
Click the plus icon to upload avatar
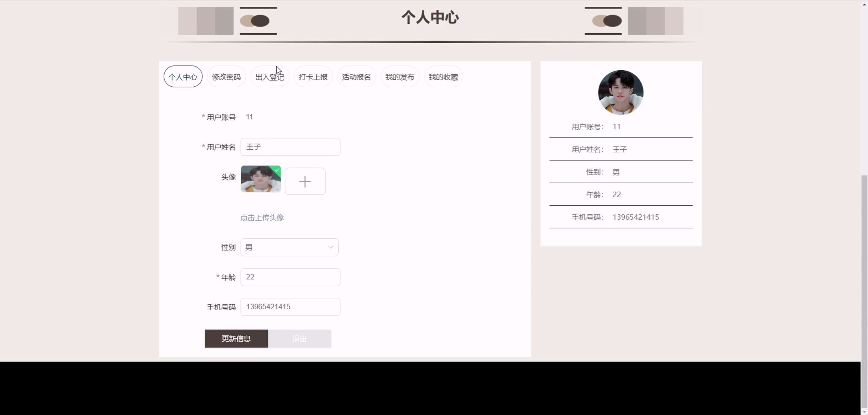(x=305, y=181)
